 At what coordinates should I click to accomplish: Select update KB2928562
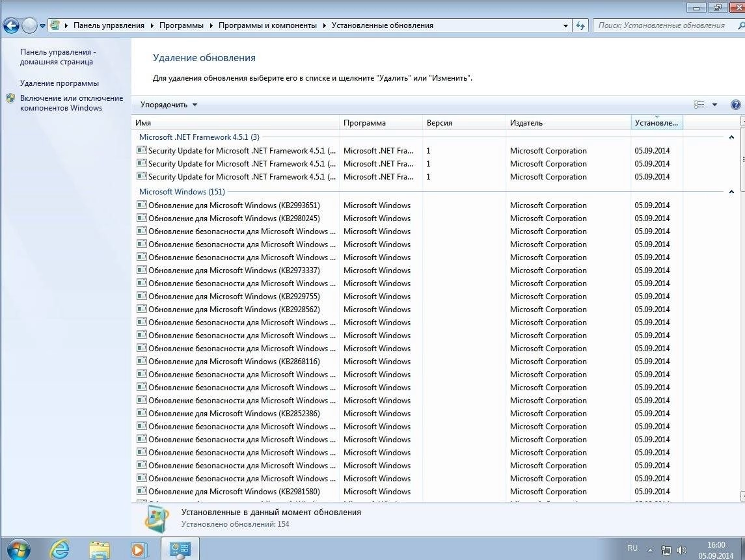(408, 309)
